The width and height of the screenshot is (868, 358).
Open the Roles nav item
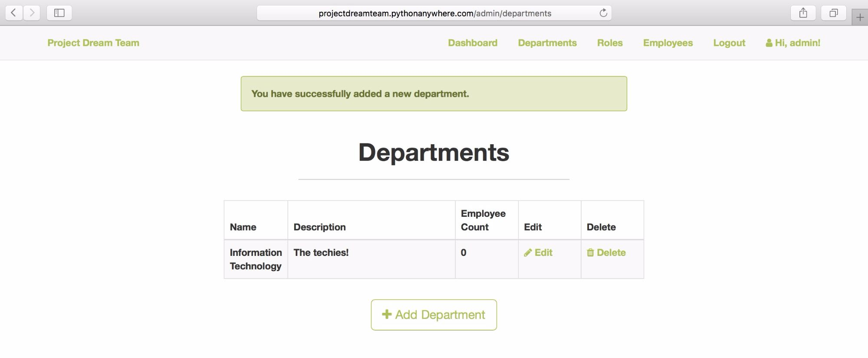click(610, 43)
